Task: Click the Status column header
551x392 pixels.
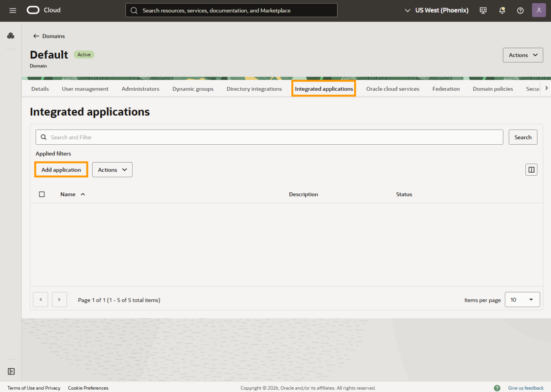Action: click(404, 194)
